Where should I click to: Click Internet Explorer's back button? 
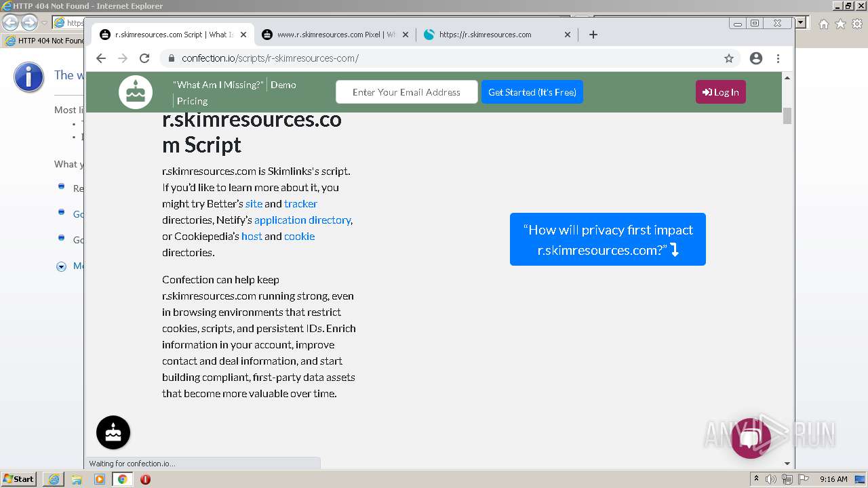point(11,22)
